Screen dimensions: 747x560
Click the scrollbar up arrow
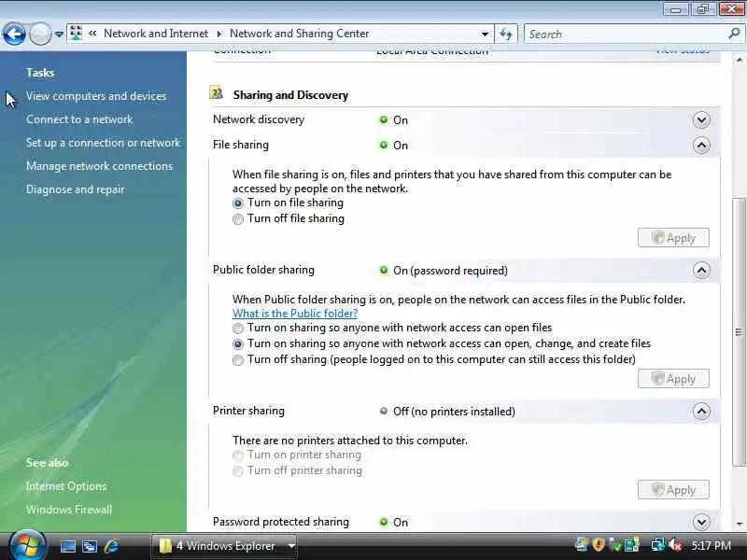coord(739,60)
